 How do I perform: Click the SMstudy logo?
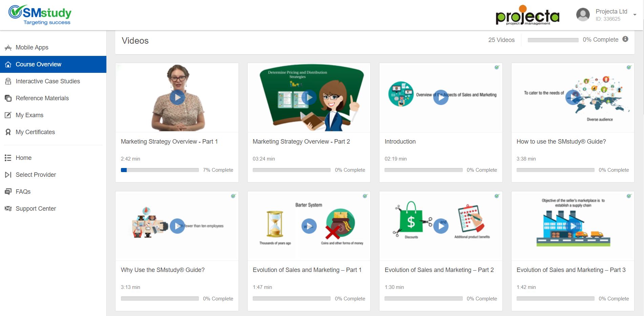[x=40, y=15]
